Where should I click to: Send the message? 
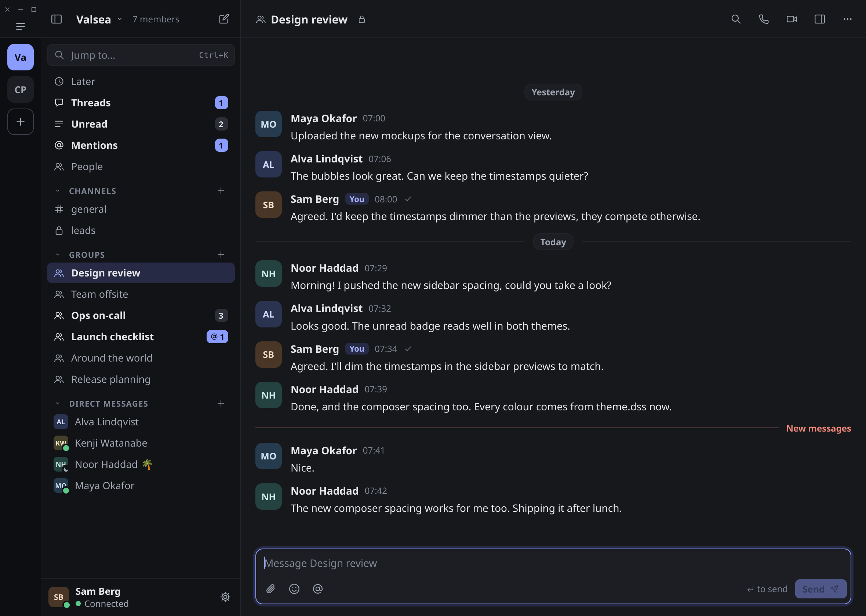tap(821, 589)
